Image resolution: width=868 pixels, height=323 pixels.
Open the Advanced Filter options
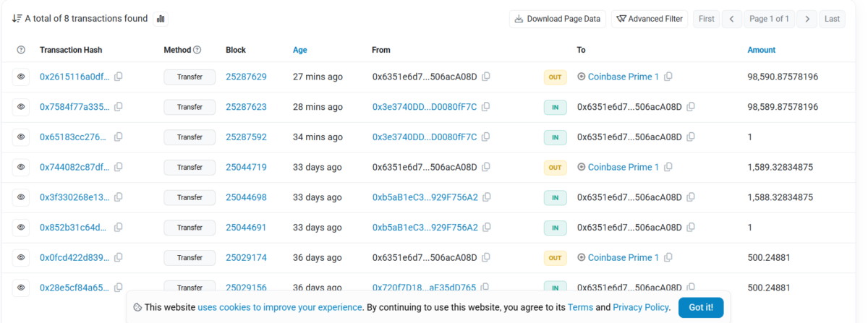click(650, 19)
